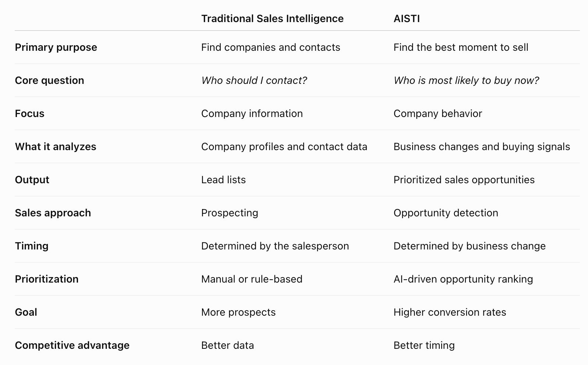The width and height of the screenshot is (588, 365).
Task: Click the AISTI column header
Action: point(407,18)
